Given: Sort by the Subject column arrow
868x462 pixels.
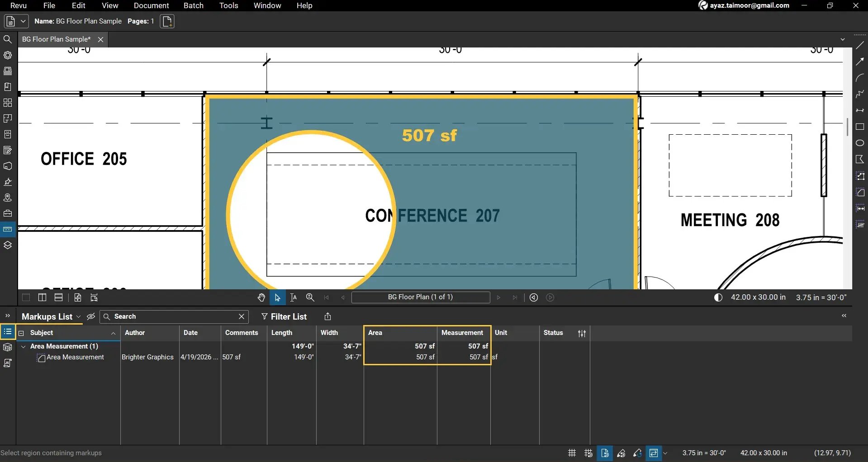Looking at the screenshot, I should point(113,333).
